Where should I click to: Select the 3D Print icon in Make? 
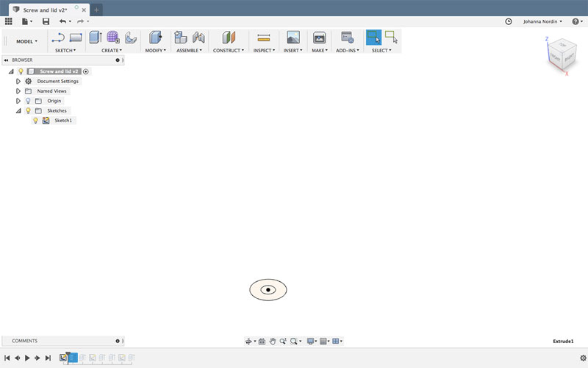(319, 38)
